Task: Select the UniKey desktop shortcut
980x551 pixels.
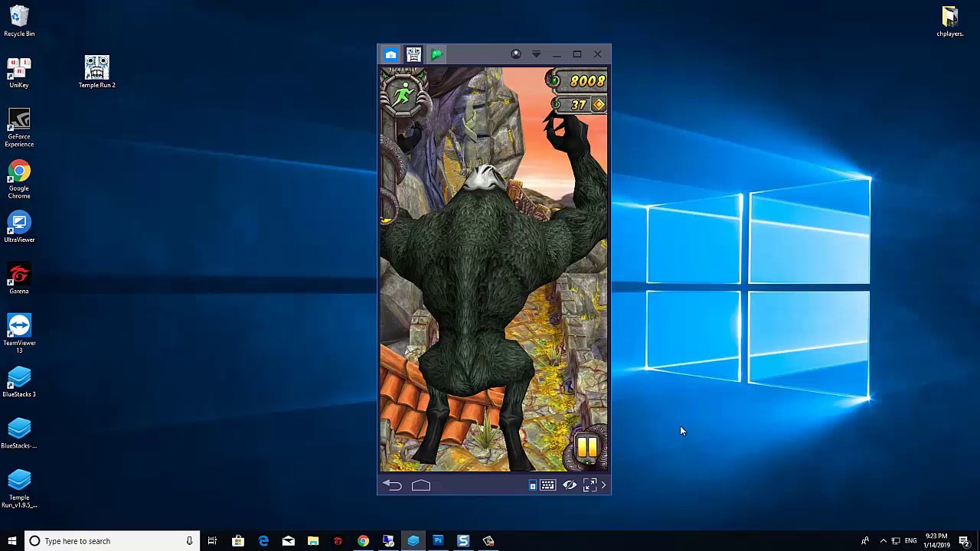Action: pyautogui.click(x=19, y=73)
